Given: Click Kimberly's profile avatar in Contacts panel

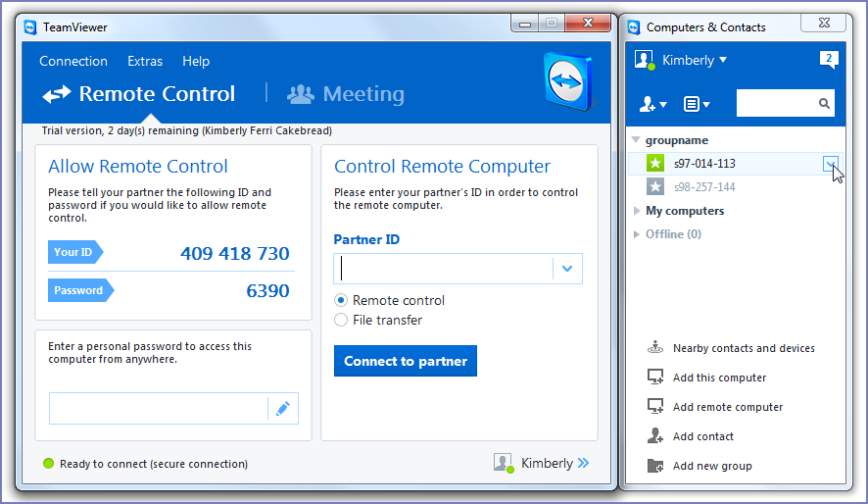Looking at the screenshot, I should click(645, 59).
